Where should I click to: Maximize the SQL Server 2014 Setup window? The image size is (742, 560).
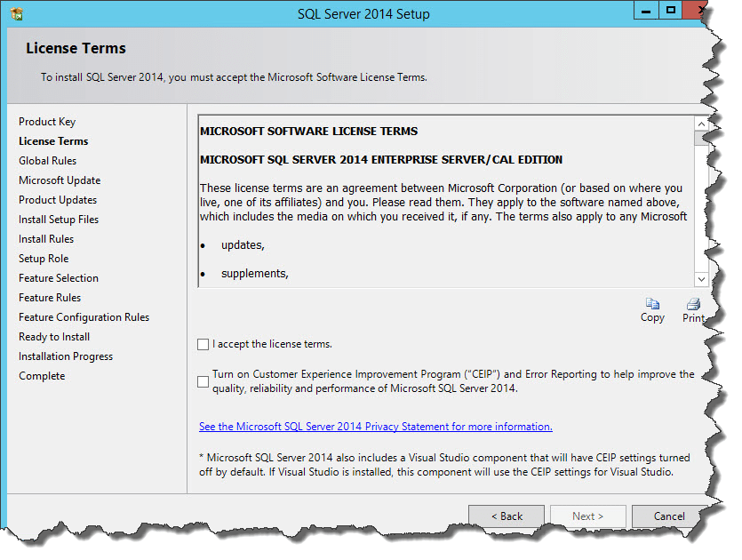coord(671,11)
